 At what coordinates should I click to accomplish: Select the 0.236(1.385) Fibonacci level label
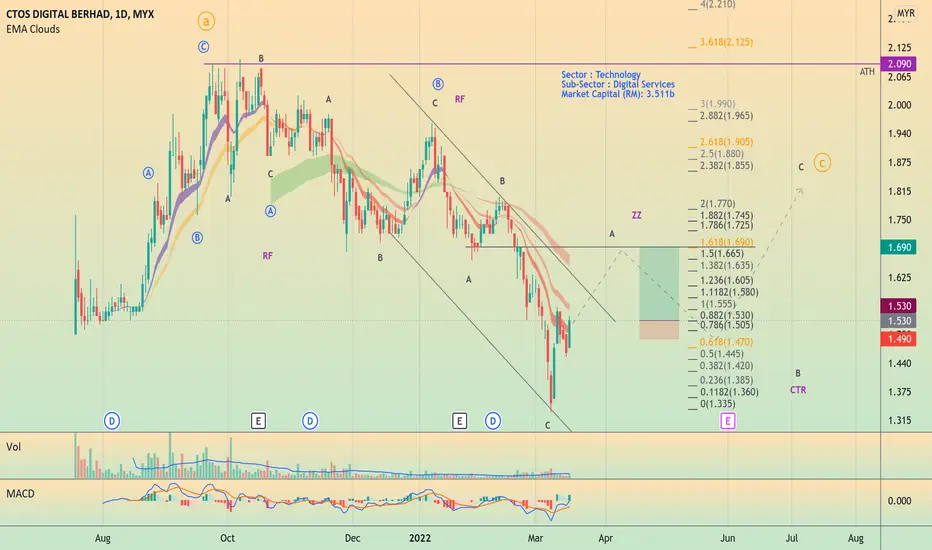coord(726,381)
